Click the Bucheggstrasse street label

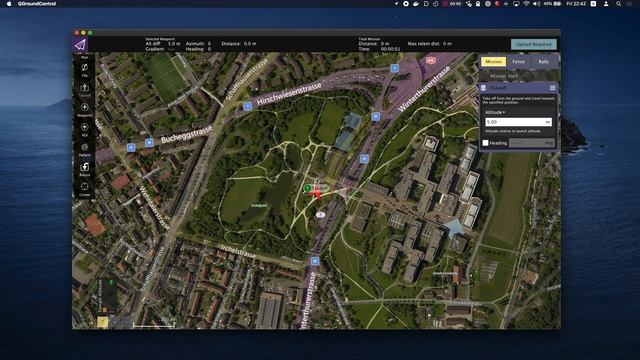point(187,134)
